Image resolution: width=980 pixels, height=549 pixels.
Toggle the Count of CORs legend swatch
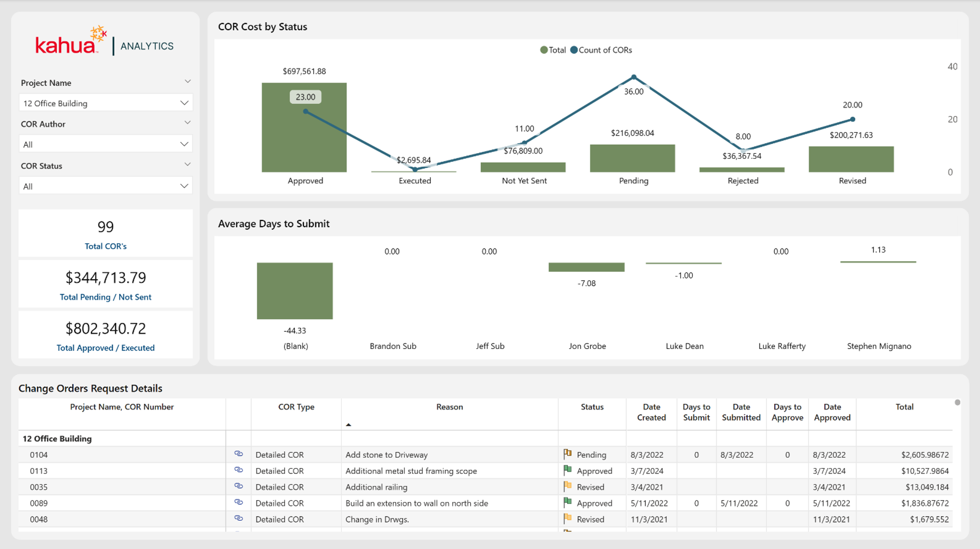pos(574,50)
